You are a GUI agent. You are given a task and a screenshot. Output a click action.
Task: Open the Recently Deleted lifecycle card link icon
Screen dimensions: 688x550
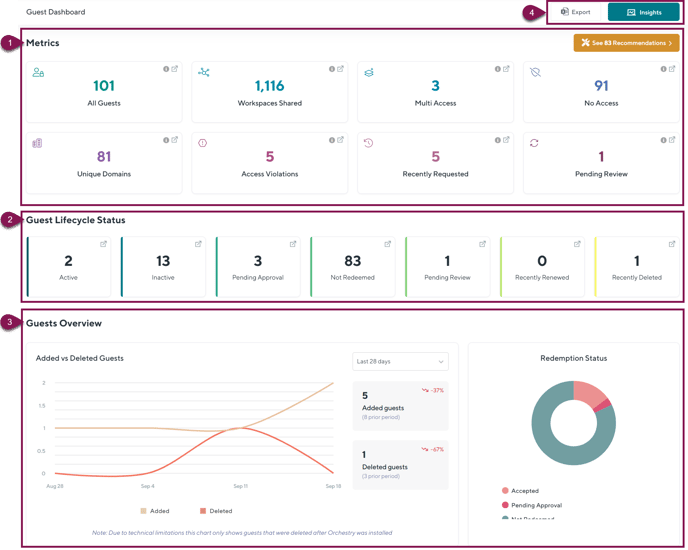point(672,244)
